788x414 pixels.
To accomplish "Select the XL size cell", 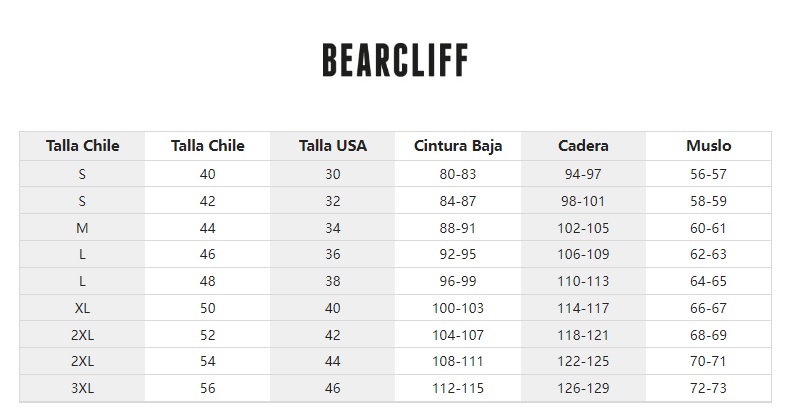I will [x=82, y=308].
